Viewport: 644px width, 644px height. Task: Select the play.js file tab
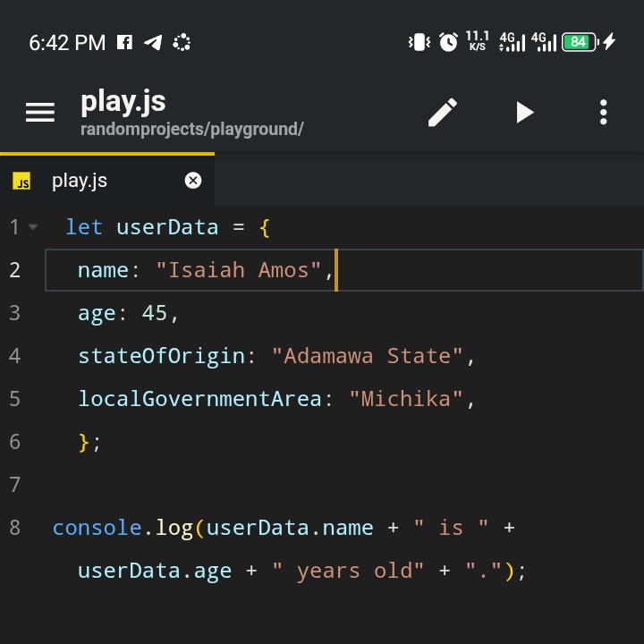pos(107,181)
